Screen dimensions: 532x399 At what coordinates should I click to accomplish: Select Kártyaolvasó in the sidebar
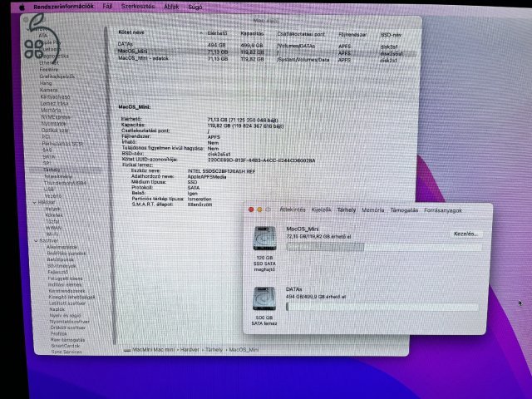pyautogui.click(x=55, y=97)
